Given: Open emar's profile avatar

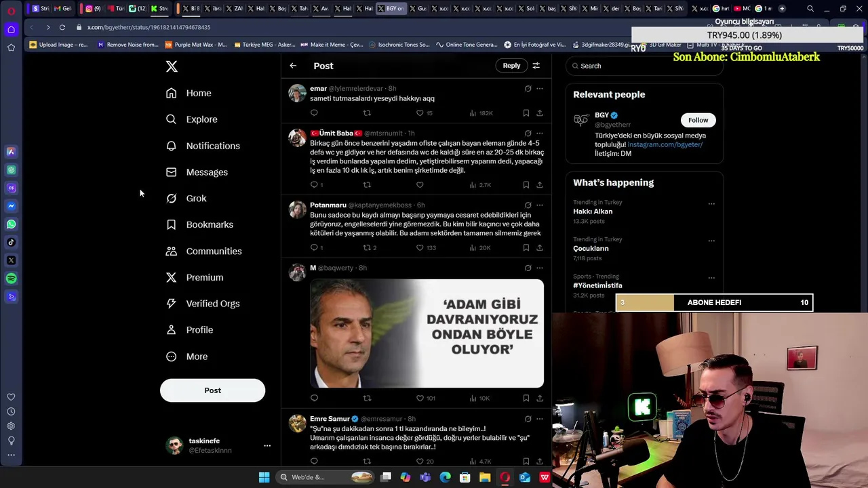Looking at the screenshot, I should 297,94.
